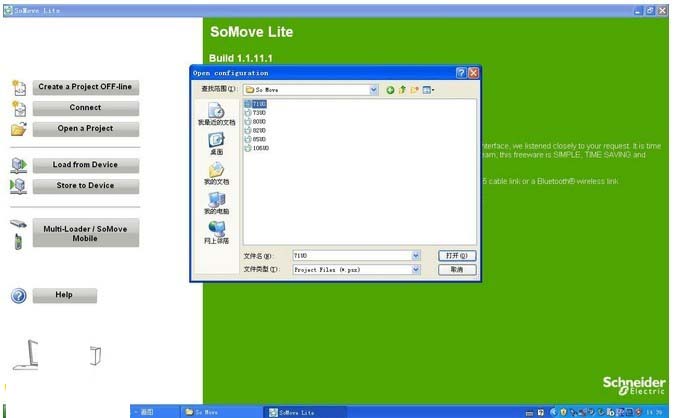Close the Open configuration dialog

click(473, 73)
